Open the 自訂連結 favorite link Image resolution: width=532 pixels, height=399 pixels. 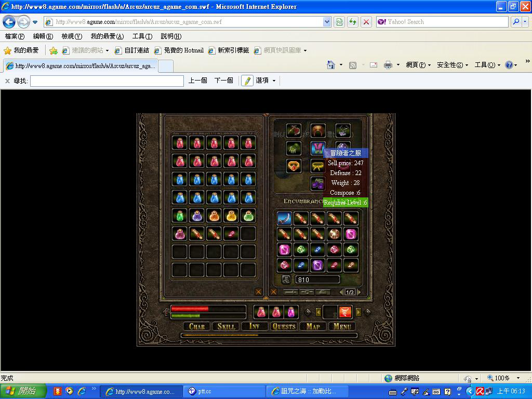click(x=131, y=50)
